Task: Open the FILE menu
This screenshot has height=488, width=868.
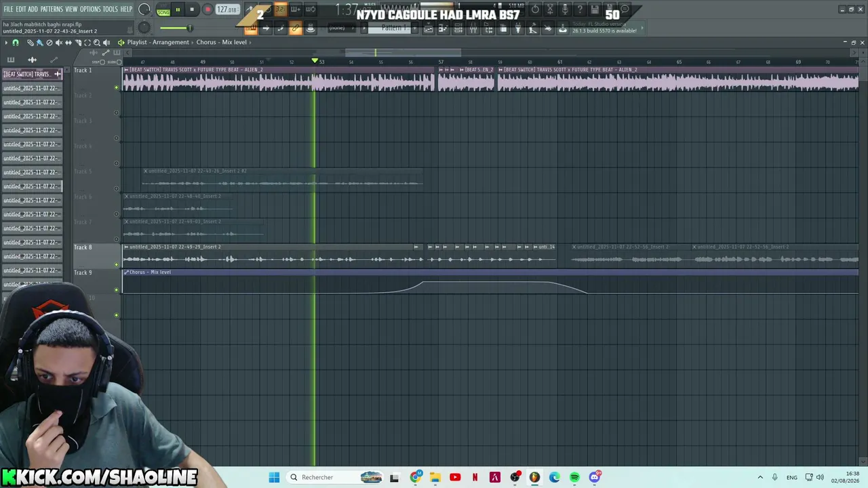Action: pos(8,9)
